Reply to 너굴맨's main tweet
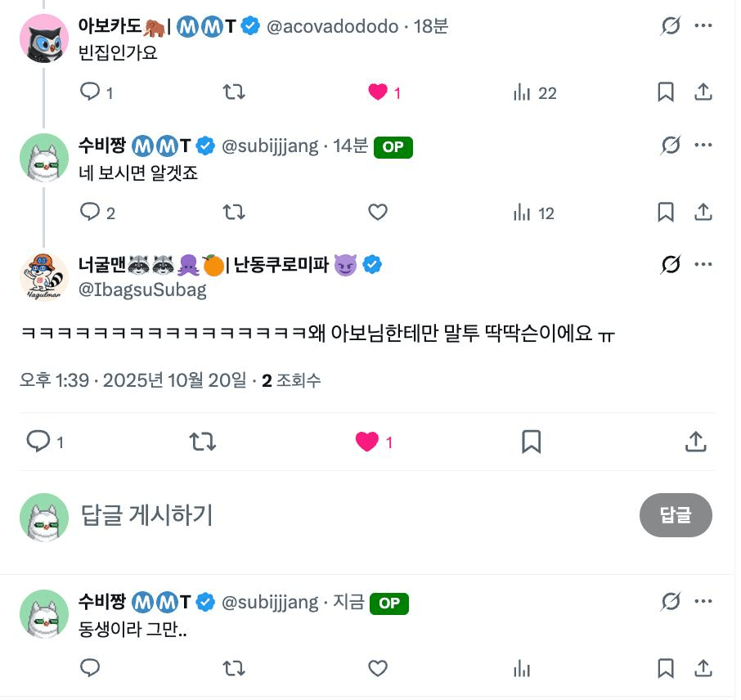Image resolution: width=741 pixels, height=700 pixels. (39, 442)
